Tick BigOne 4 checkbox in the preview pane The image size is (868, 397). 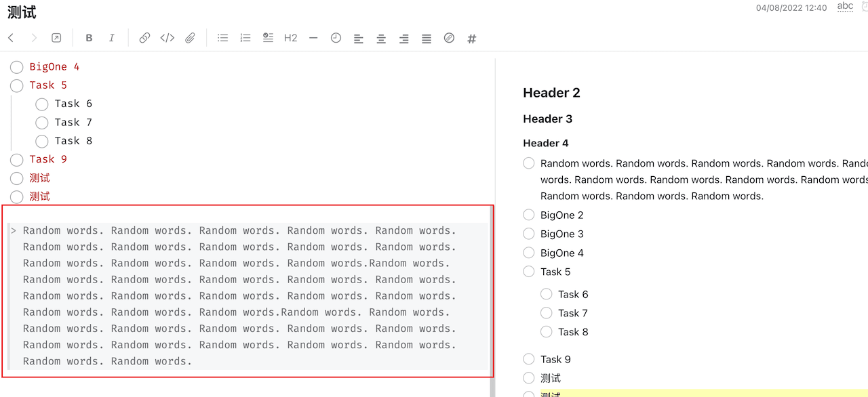529,253
